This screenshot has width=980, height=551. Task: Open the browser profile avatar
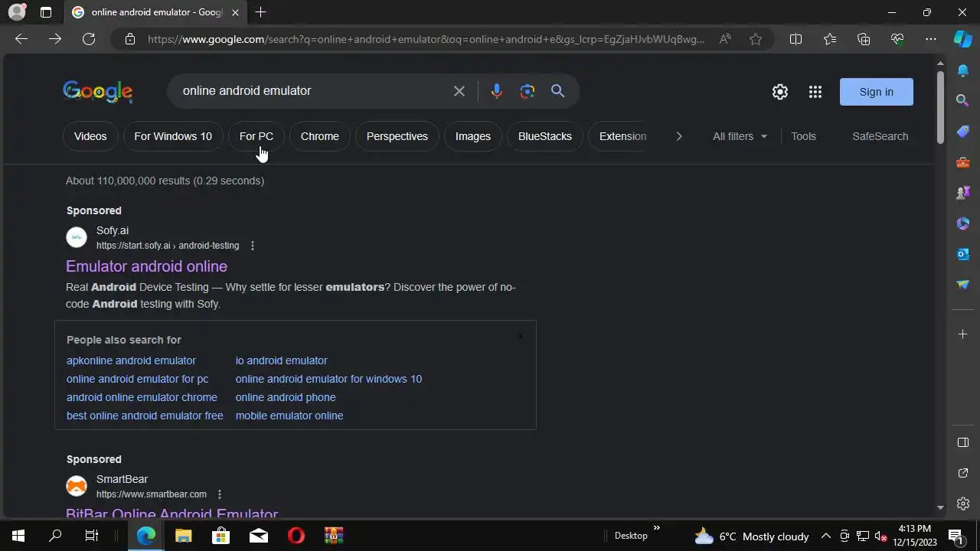pos(16,12)
